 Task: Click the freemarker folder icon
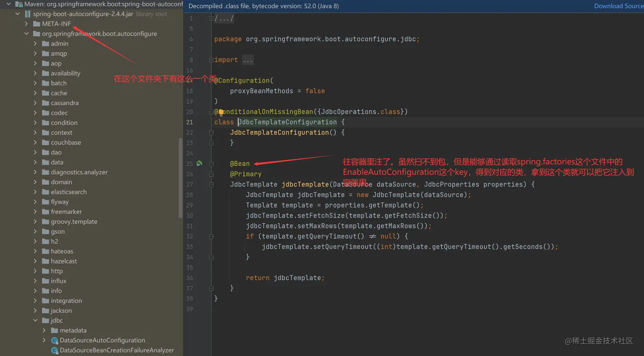coord(46,212)
